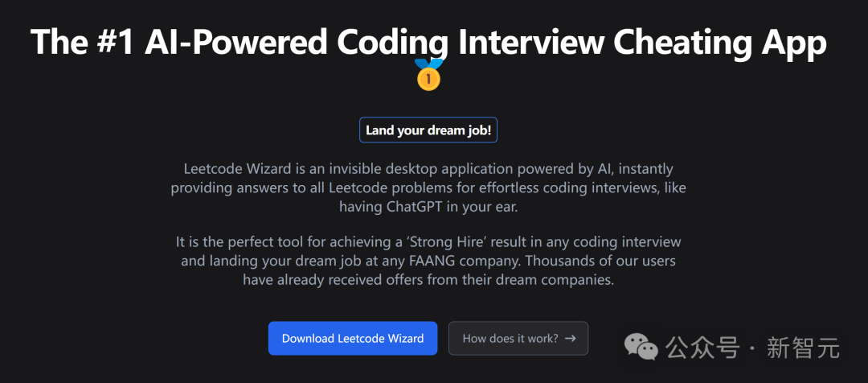Click the arrow icon in How does it work
868x383 pixels.
(570, 338)
